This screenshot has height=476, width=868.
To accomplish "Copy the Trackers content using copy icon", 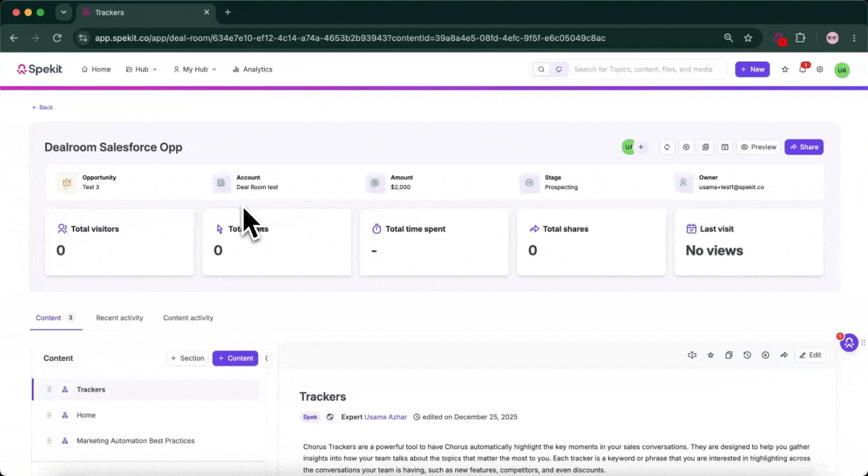I will pos(728,355).
